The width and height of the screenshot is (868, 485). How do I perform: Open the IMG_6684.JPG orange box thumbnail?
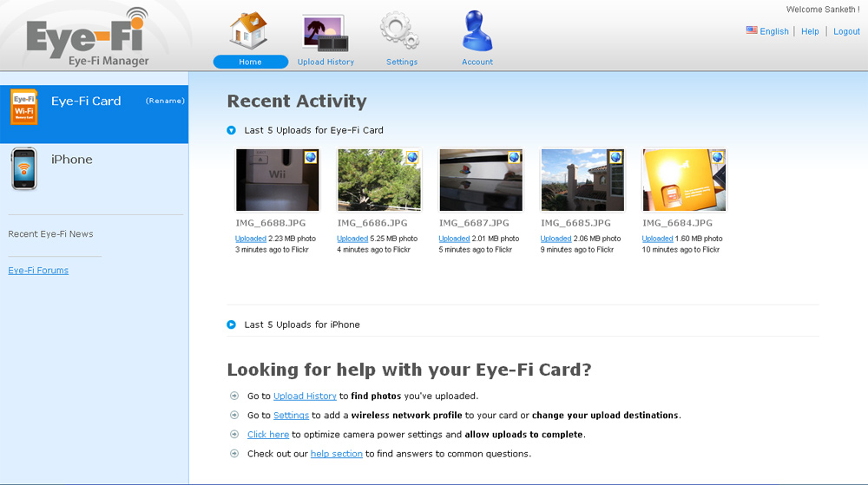coord(684,180)
